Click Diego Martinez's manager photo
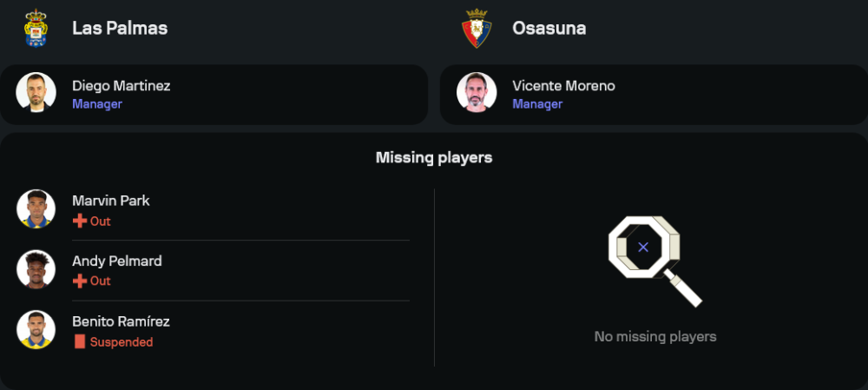Viewport: 868px width, 390px height. 36,93
